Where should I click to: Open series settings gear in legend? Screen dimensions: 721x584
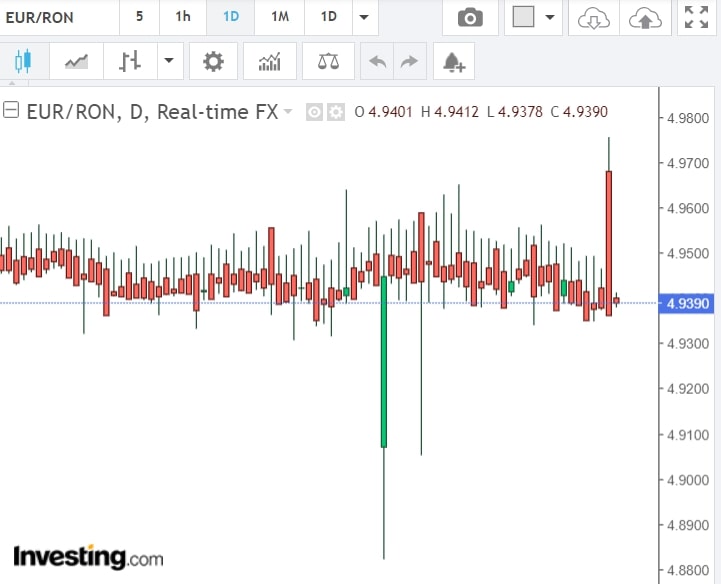click(x=336, y=112)
